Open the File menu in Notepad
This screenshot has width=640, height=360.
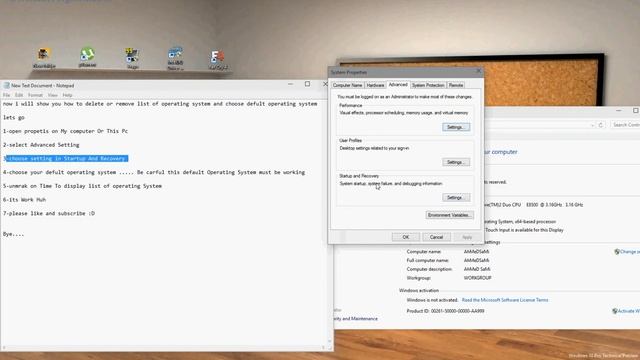coord(7,95)
